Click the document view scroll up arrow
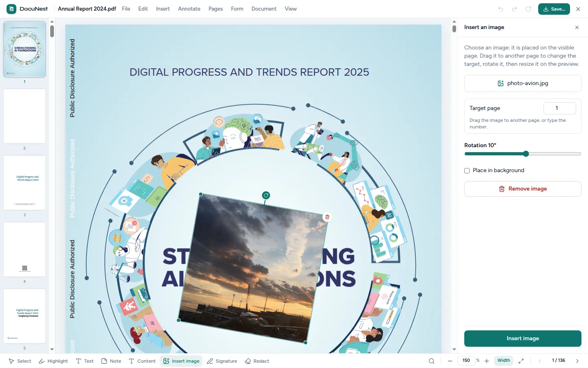 (454, 22)
